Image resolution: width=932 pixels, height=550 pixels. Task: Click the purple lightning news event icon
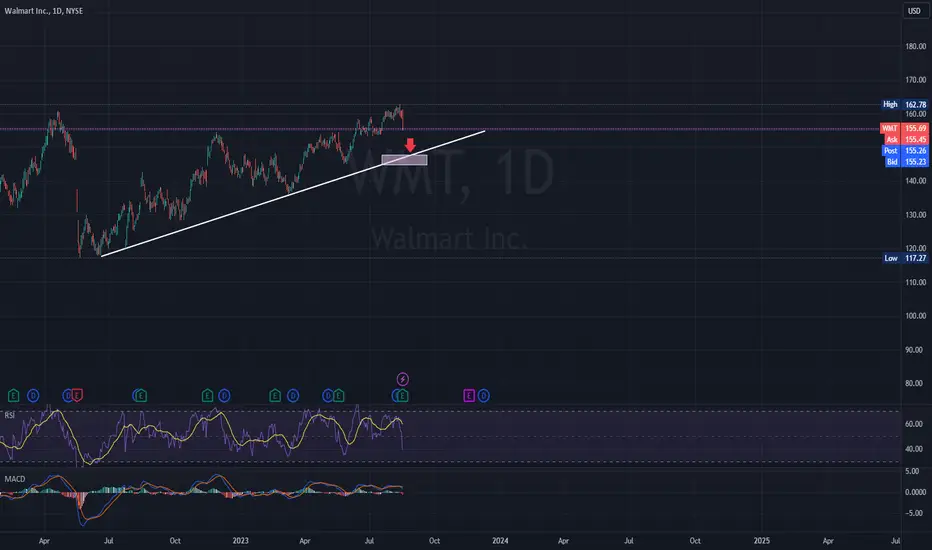pyautogui.click(x=403, y=379)
